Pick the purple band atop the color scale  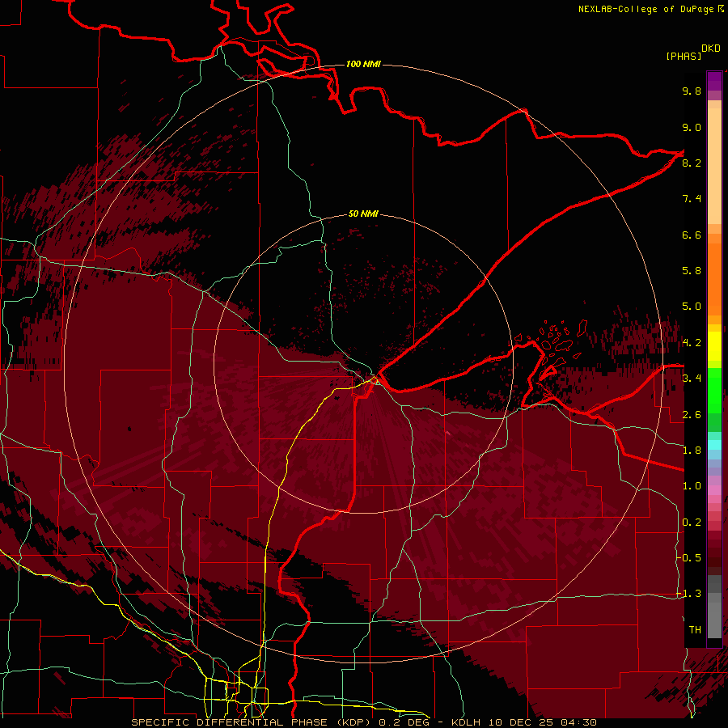[714, 81]
